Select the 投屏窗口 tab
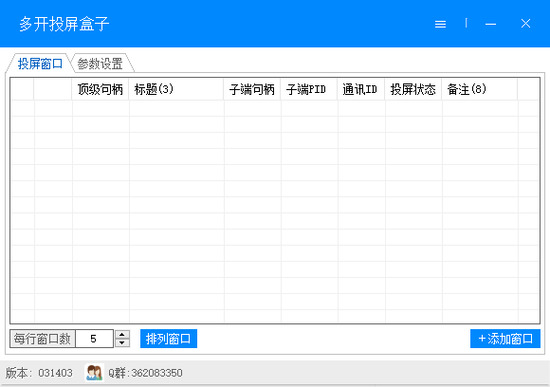This screenshot has width=550, height=387. (40, 64)
